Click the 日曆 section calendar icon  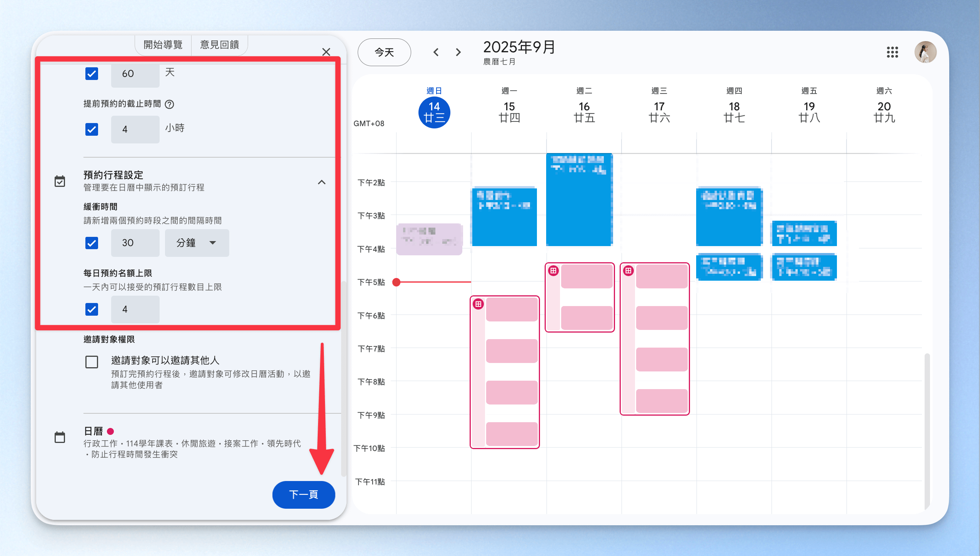(60, 437)
